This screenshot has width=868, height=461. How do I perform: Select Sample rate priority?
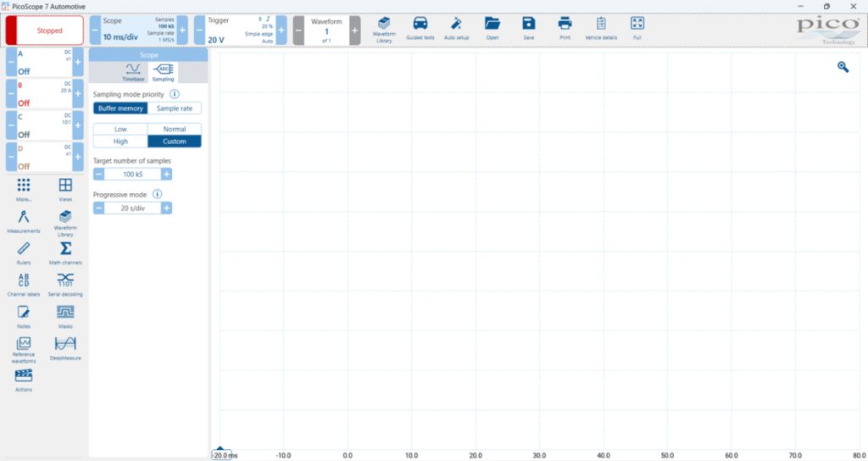(x=175, y=108)
